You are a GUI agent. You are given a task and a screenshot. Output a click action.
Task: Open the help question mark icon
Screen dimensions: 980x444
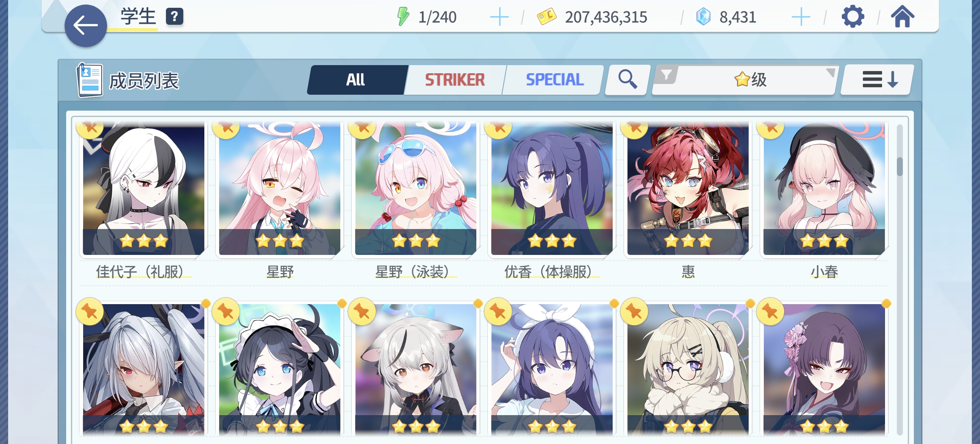point(175,17)
